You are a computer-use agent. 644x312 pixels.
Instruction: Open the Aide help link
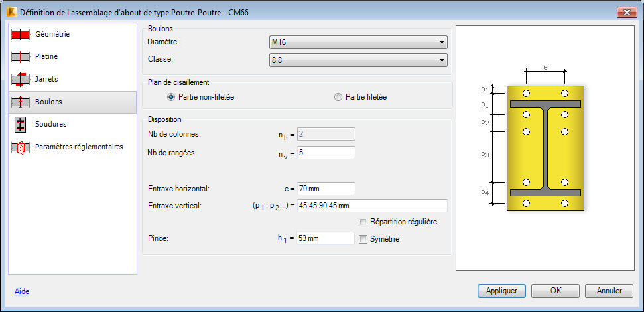(22, 291)
